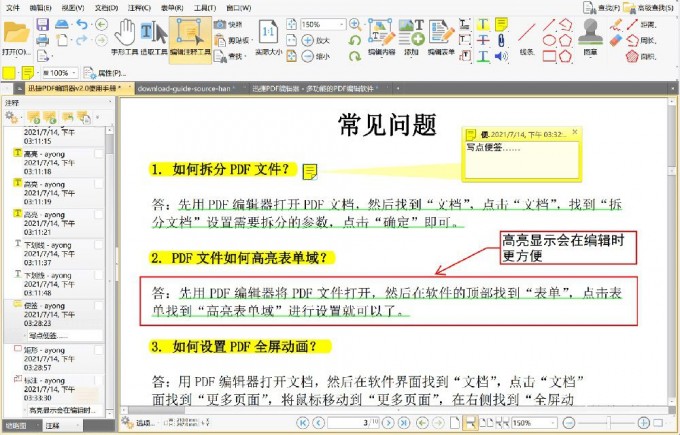Check the box for the first 高亮 annotation

98,154
